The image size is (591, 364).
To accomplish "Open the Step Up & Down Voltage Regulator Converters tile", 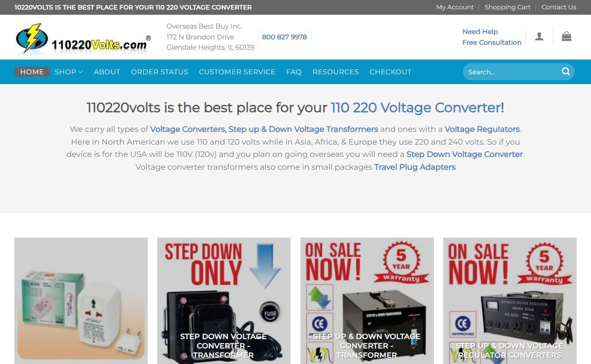I will [x=510, y=301].
